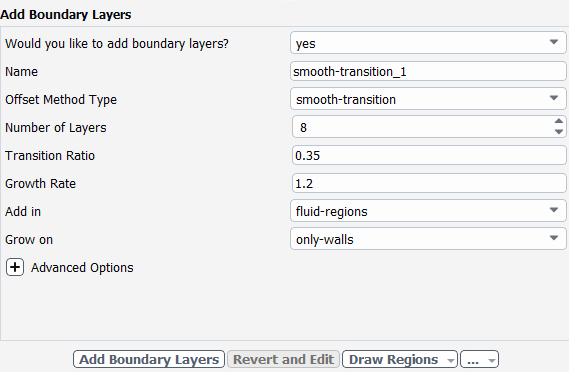Click the Number of Layers value field
The image size is (569, 372).
(x=423, y=127)
